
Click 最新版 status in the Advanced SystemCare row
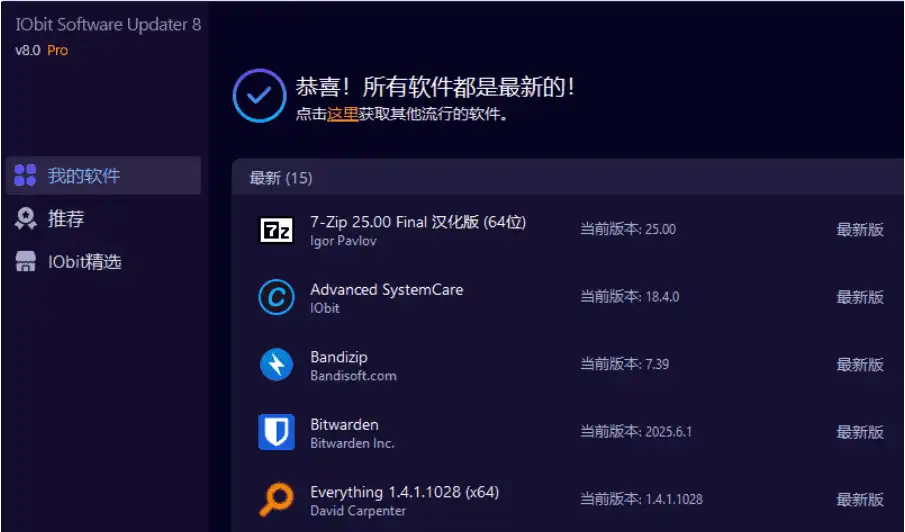tap(860, 297)
